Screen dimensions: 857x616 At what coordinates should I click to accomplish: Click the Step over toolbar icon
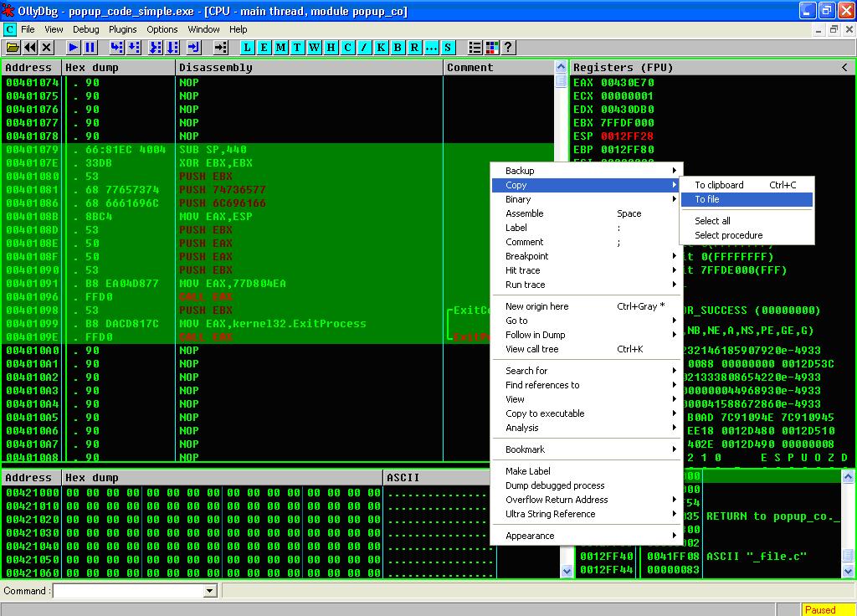(134, 48)
